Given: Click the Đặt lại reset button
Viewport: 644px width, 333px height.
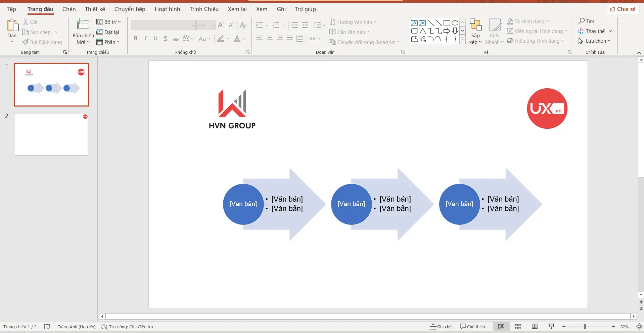Looking at the screenshot, I should [x=108, y=32].
